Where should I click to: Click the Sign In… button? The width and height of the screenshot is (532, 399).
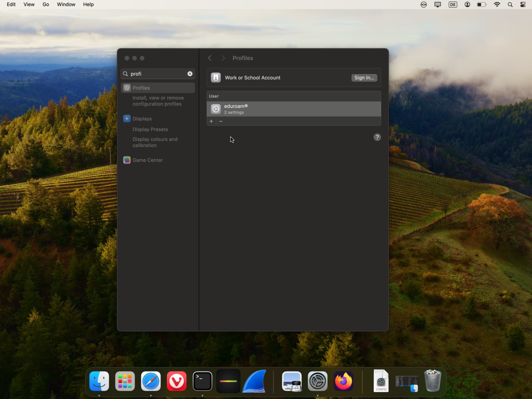[364, 78]
